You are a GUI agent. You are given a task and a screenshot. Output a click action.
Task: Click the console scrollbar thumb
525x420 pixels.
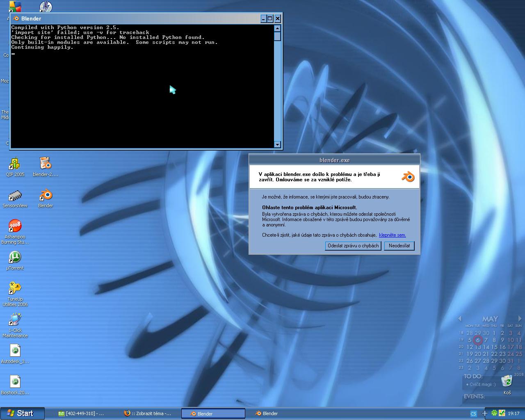(278, 36)
